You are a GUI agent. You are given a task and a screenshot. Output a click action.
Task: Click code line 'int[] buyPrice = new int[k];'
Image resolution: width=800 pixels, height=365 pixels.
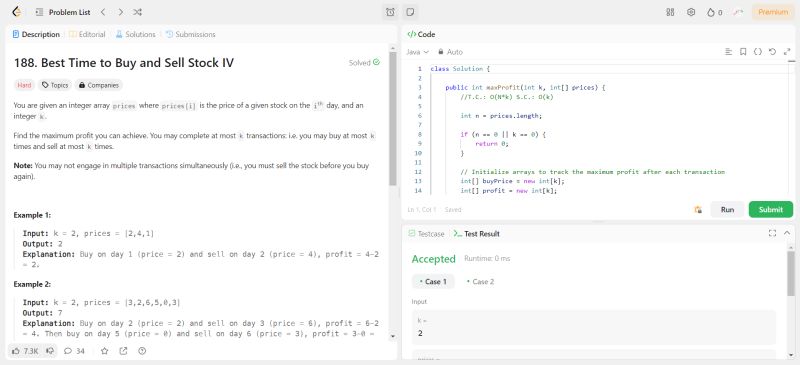pyautogui.click(x=513, y=181)
